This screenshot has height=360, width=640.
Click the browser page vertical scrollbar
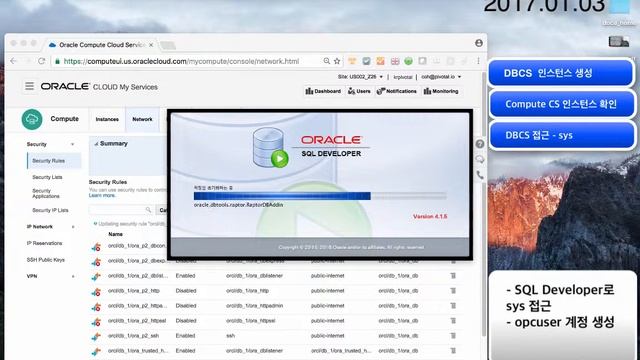coord(484,204)
